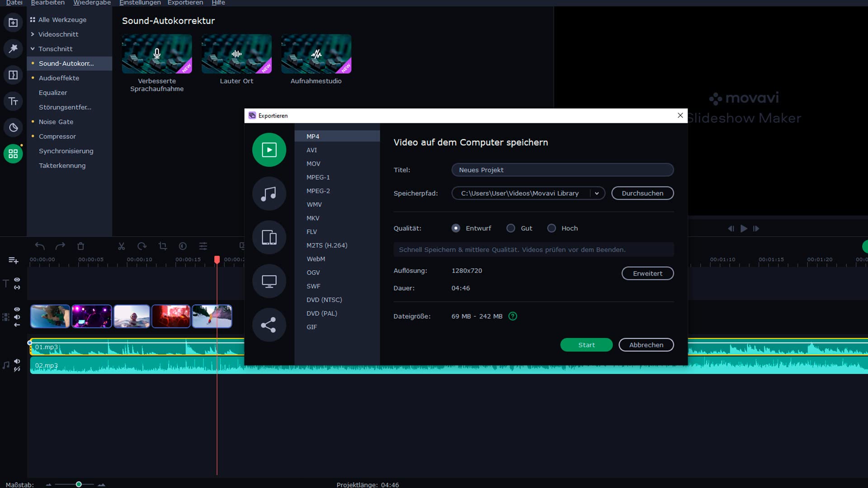
Task: Click the redo arrow in timeline toolbar
Action: point(60,246)
